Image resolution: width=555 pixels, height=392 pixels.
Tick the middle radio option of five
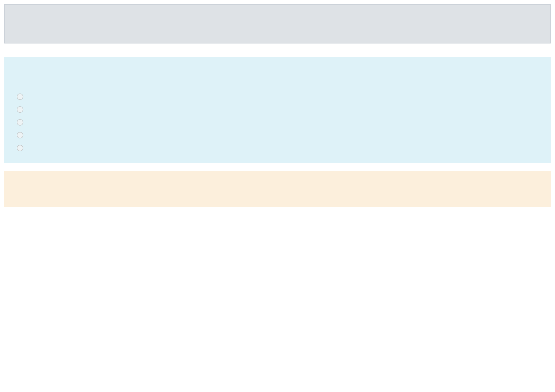tap(20, 122)
